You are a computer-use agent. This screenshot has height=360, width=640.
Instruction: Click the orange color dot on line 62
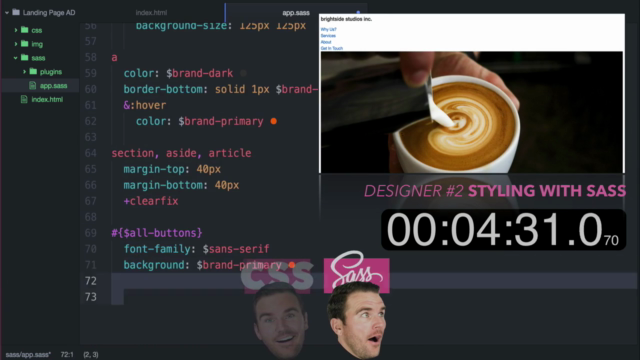(x=273, y=121)
